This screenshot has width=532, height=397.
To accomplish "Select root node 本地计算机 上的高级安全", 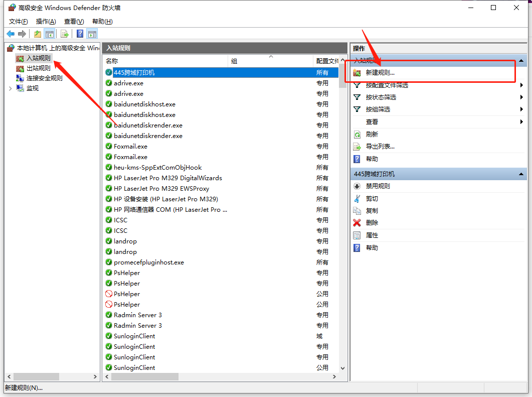I will click(58, 48).
